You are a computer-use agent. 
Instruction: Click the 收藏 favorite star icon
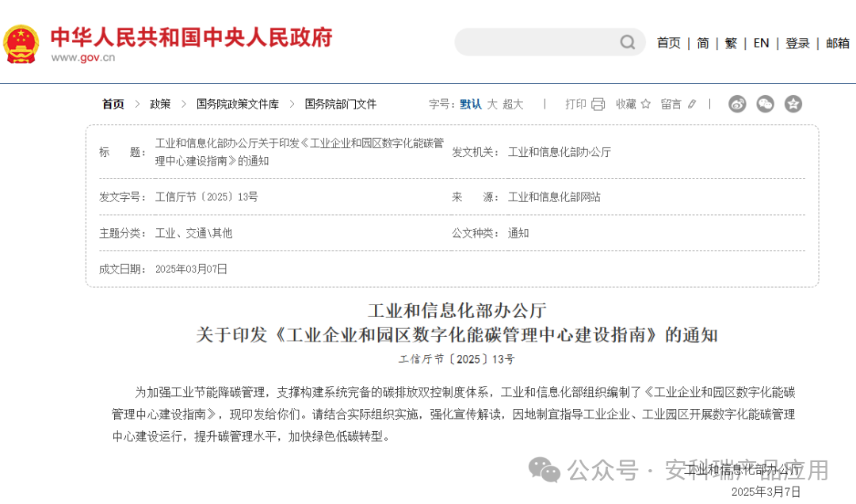pos(645,103)
